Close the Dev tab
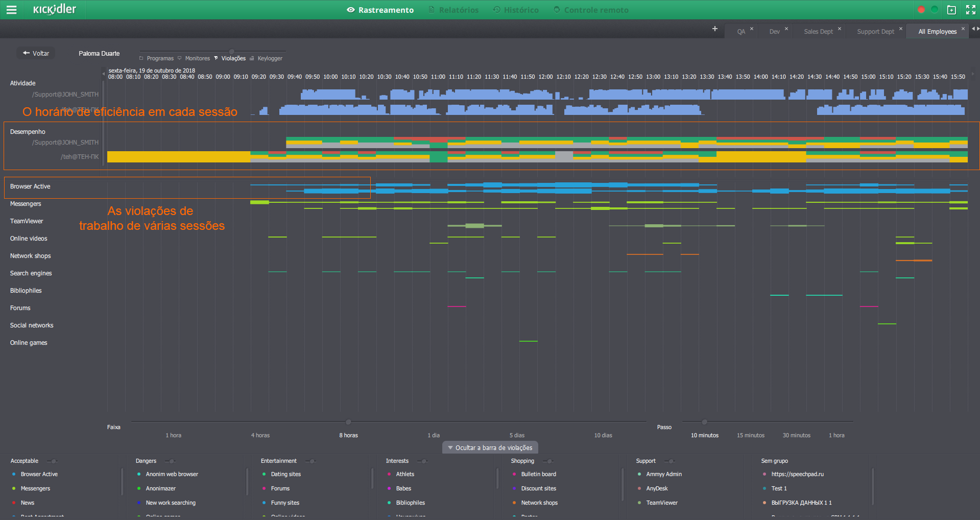This screenshot has width=980, height=520. tap(786, 29)
